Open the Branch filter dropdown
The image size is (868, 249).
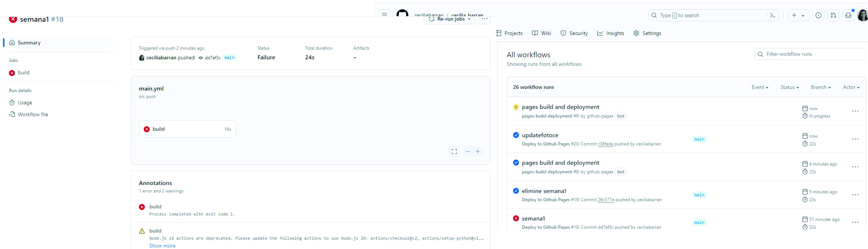tap(821, 87)
